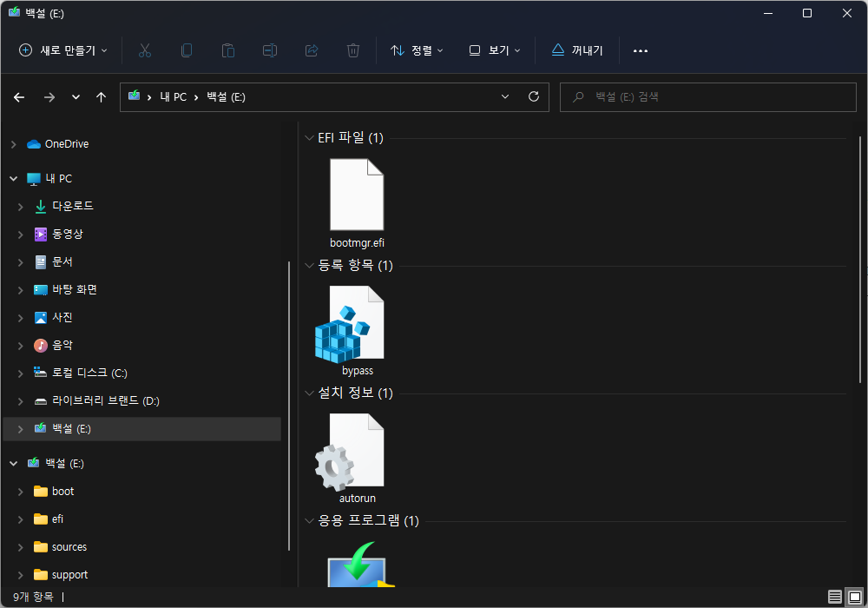Image resolution: width=868 pixels, height=608 pixels.
Task: Open 다운로드 folder in sidebar
Action: pyautogui.click(x=73, y=206)
